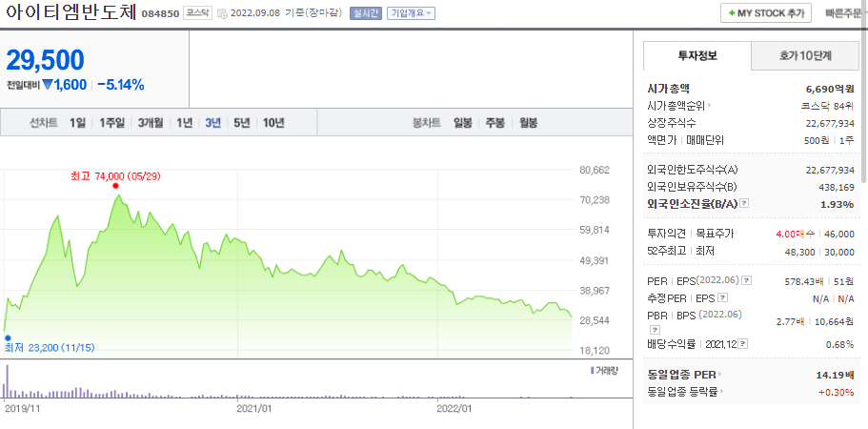Screen dimensions: 868x429
Task: Click the 1.93% foreign ownership ratio
Action: pyautogui.click(x=837, y=204)
